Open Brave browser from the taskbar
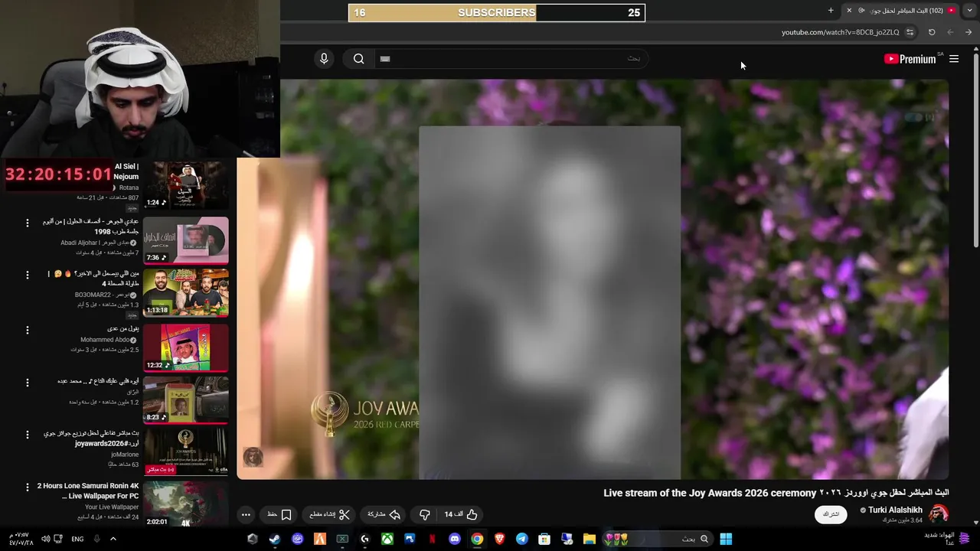The image size is (980, 551). coord(500,539)
